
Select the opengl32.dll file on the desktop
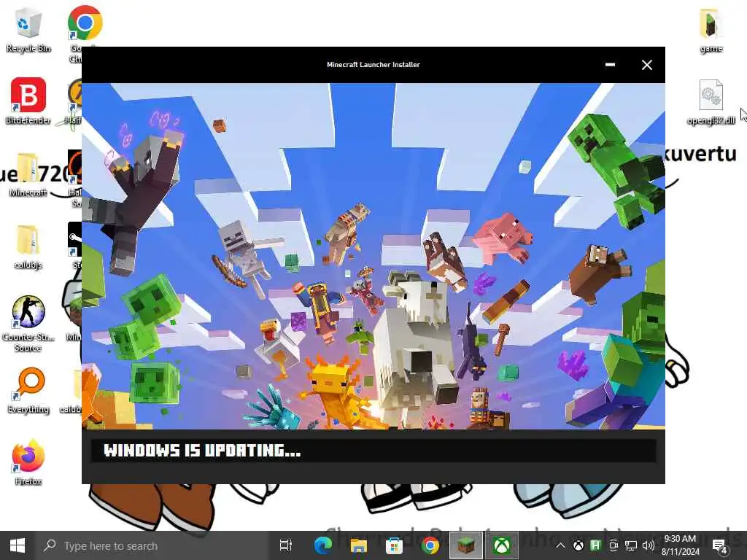point(711,102)
